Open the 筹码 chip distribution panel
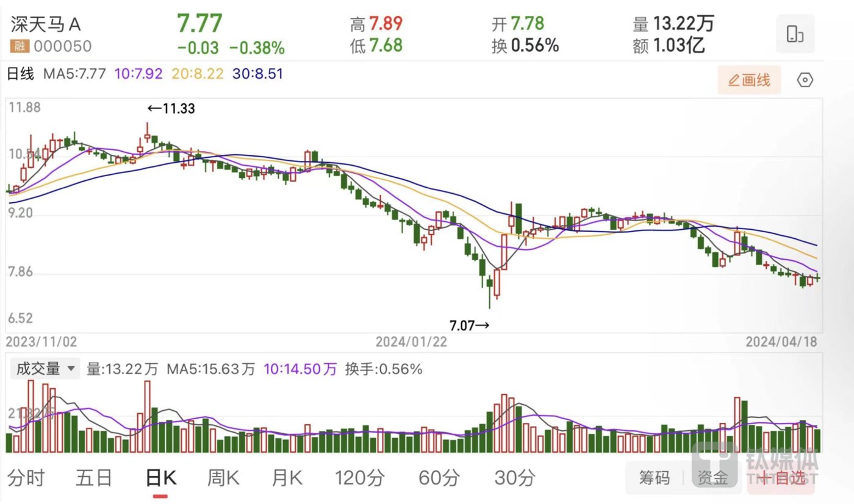Viewport: 854px width, 504px height. click(x=656, y=479)
